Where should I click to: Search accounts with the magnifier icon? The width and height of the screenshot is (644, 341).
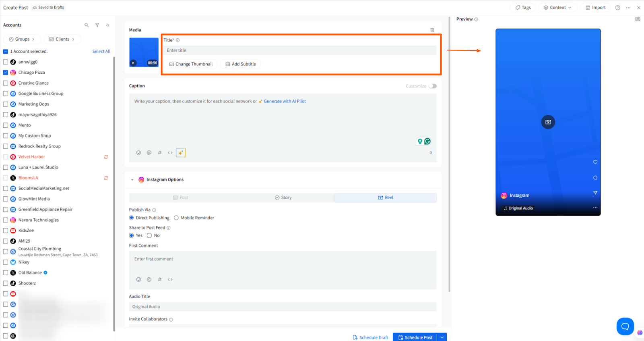click(x=87, y=25)
